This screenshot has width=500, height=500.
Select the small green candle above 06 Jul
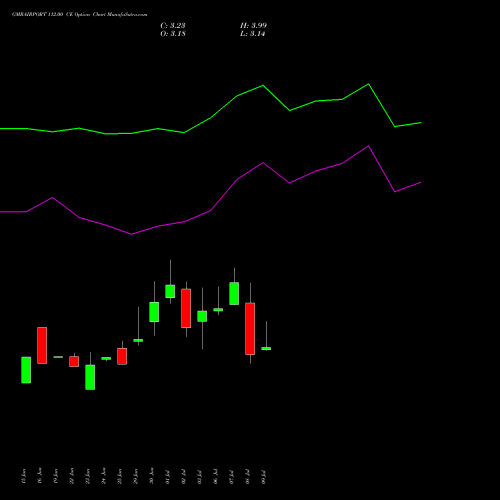pos(218,310)
